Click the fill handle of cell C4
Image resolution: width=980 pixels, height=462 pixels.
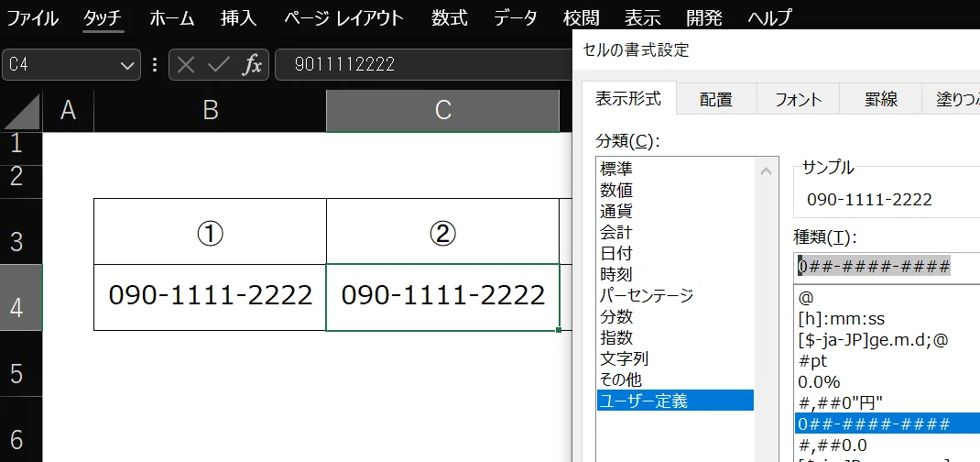click(x=558, y=329)
